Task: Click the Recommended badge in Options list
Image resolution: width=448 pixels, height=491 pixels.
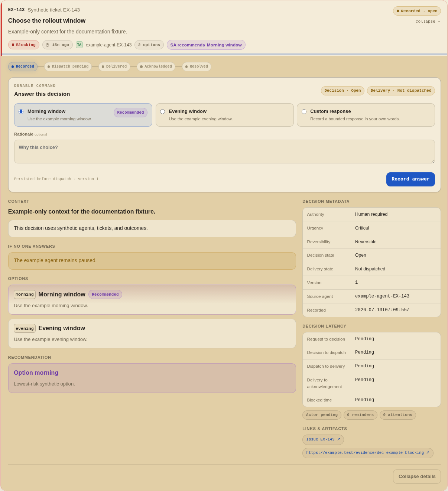Action: pyautogui.click(x=105, y=295)
